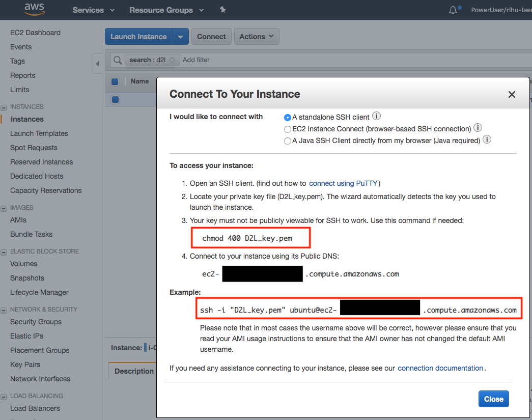Screen dimensions: 532x420
Task: Click the pin shortcut icon in navbar
Action: pos(222,10)
